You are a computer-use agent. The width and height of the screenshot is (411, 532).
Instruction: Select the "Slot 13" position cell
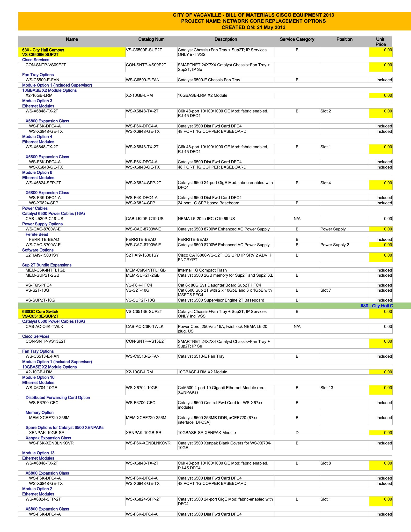[x=344, y=390]
